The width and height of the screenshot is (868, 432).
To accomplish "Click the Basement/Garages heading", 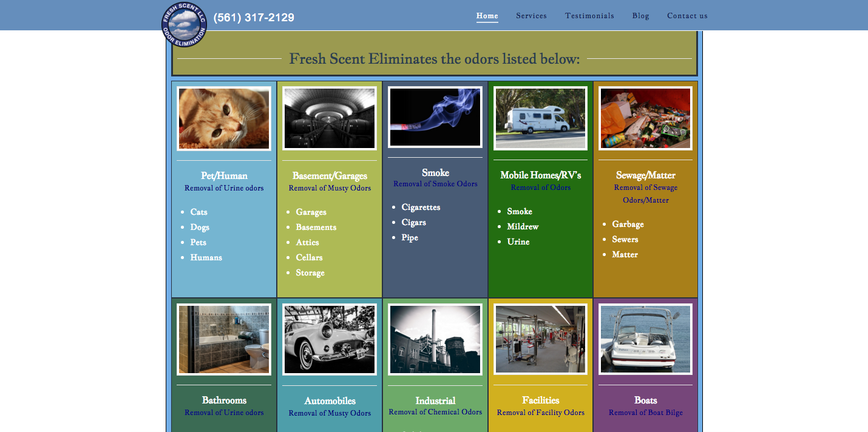I will [330, 176].
